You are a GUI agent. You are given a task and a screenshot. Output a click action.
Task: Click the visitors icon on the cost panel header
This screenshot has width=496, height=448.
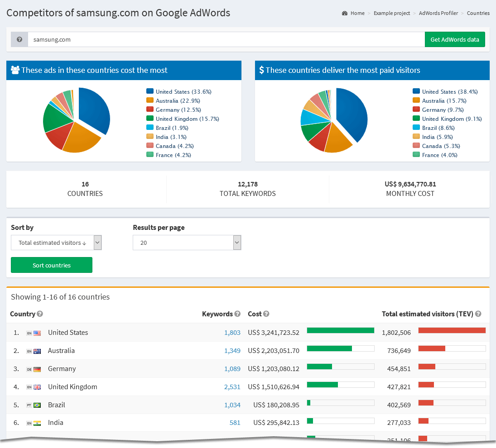pos(15,71)
